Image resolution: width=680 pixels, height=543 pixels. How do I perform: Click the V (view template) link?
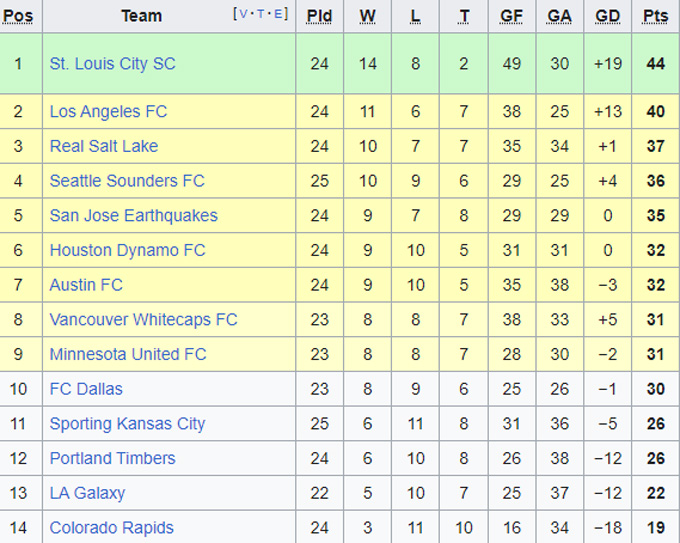pos(243,14)
